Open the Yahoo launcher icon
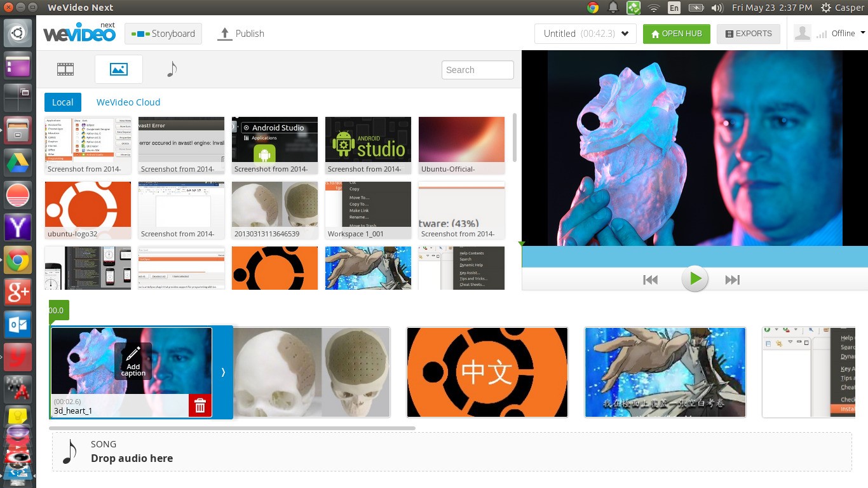Viewport: 868px width, 488px height. (x=18, y=228)
